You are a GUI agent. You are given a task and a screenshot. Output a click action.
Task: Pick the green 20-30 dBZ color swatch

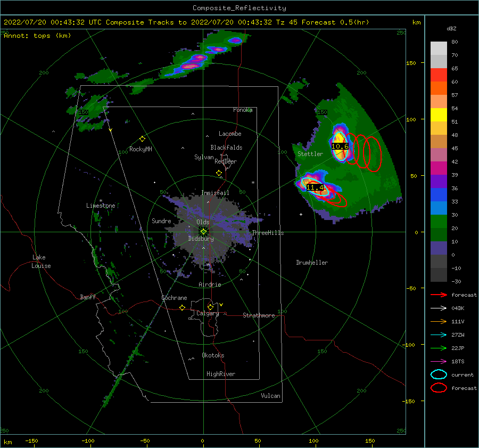click(439, 222)
